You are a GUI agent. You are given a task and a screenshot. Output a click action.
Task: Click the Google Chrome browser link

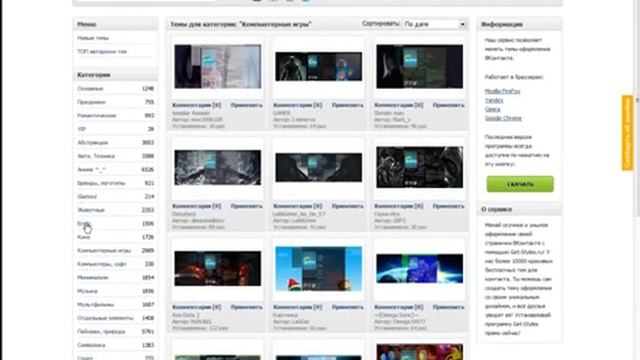tap(503, 118)
